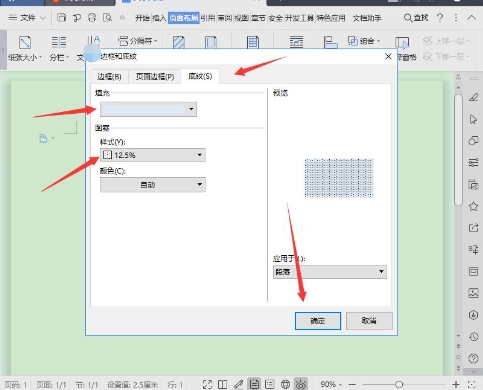Click the pen icon in right sidebar
This screenshot has height=390, width=483.
pos(473,97)
